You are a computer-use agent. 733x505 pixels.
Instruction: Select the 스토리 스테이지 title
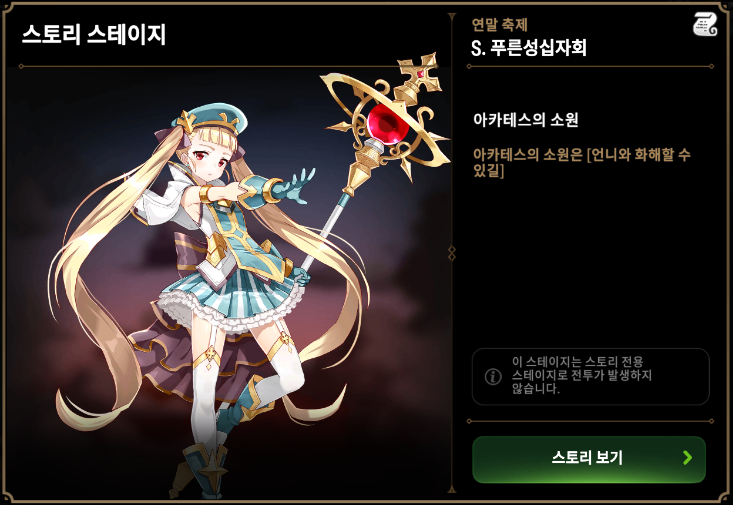(93, 35)
